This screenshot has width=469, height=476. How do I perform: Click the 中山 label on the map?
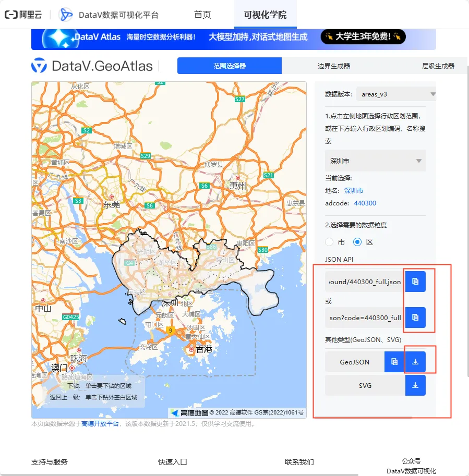pyautogui.click(x=43, y=309)
